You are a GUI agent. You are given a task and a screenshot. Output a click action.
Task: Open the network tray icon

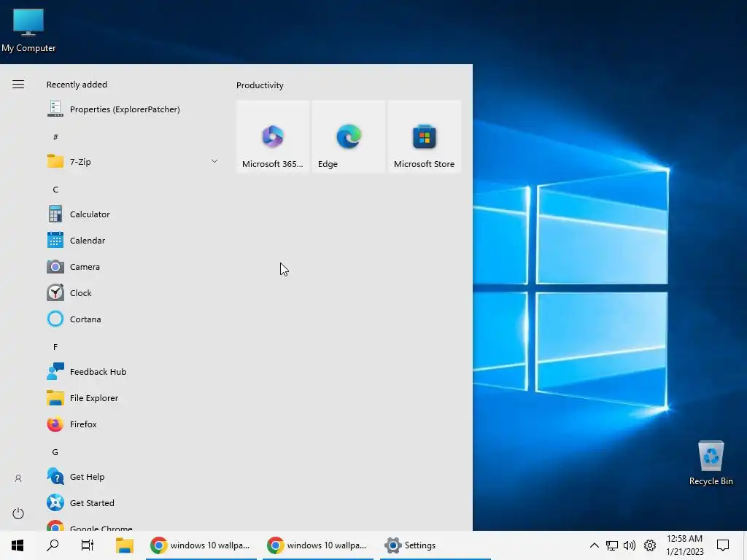click(x=612, y=545)
